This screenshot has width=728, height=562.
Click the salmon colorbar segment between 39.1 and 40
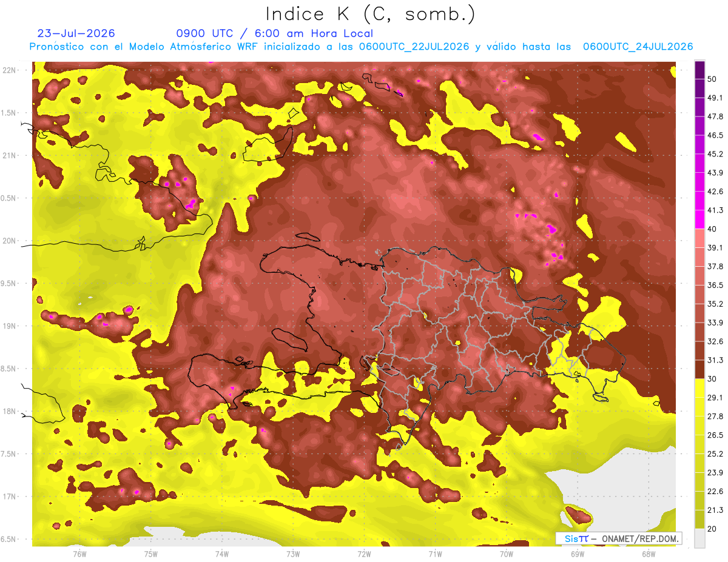click(x=699, y=238)
